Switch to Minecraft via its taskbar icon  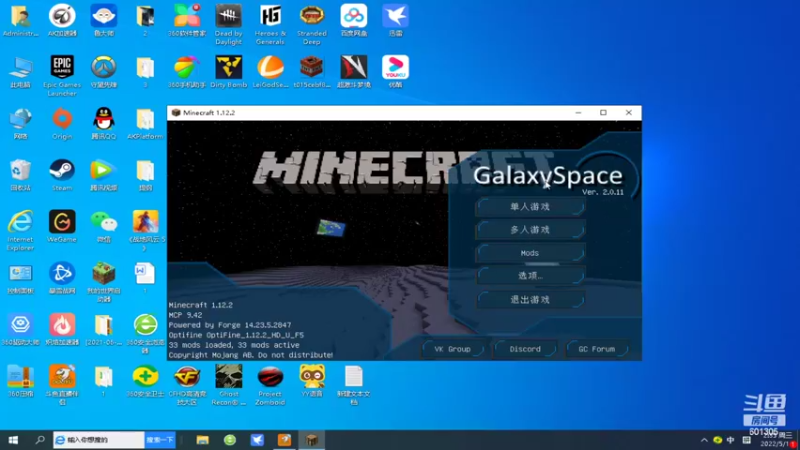coord(312,440)
